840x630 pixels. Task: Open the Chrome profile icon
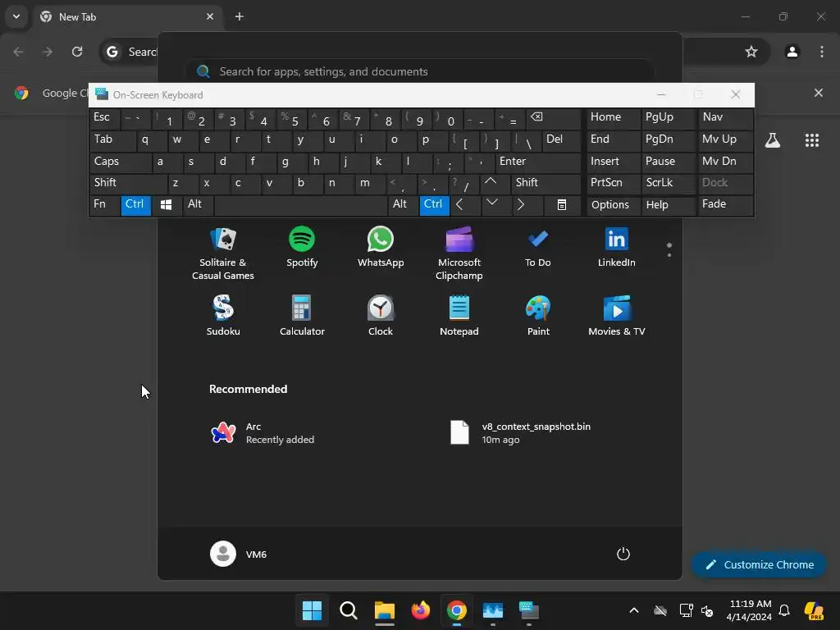792,52
